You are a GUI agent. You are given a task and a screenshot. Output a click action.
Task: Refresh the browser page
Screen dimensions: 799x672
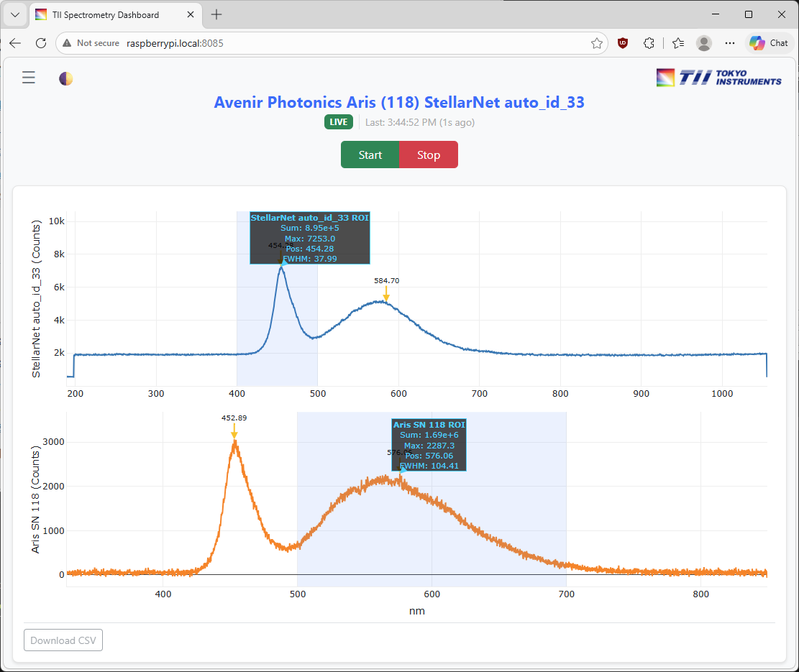click(41, 43)
